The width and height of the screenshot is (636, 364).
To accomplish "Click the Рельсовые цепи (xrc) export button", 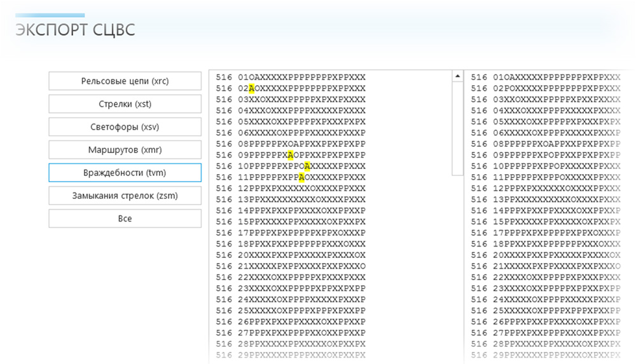I will (125, 81).
